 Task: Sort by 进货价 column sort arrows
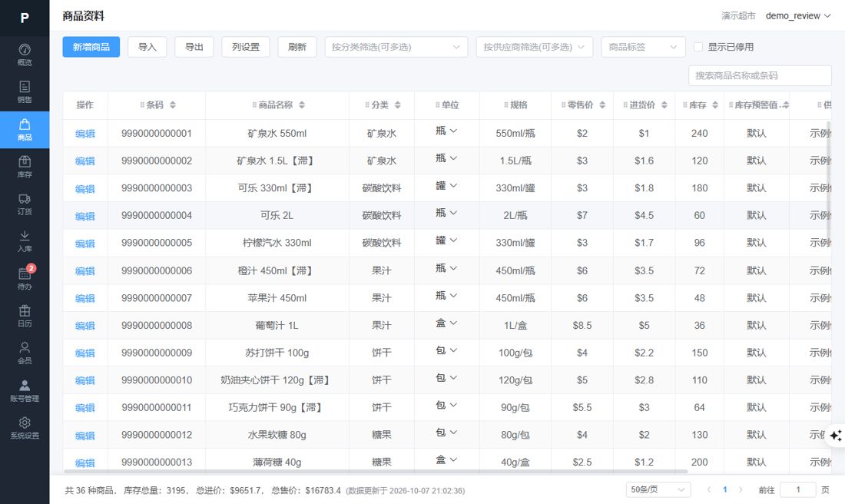pos(664,105)
